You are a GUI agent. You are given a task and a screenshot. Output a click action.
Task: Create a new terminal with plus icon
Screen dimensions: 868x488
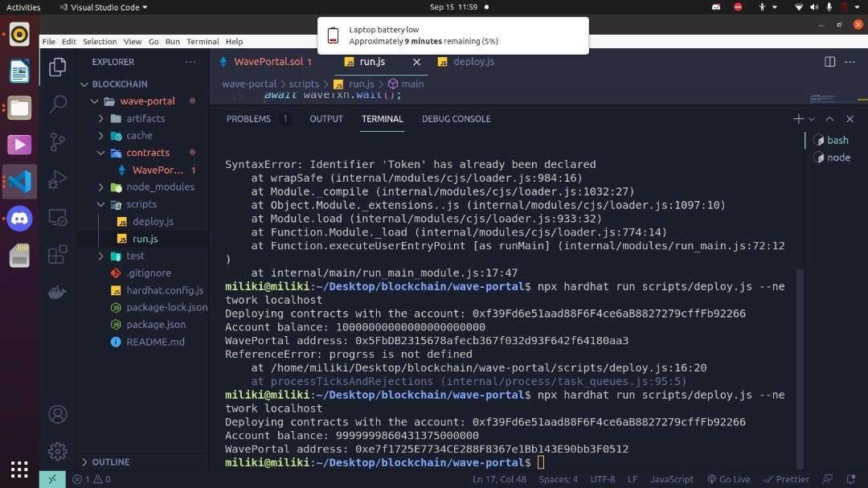798,118
